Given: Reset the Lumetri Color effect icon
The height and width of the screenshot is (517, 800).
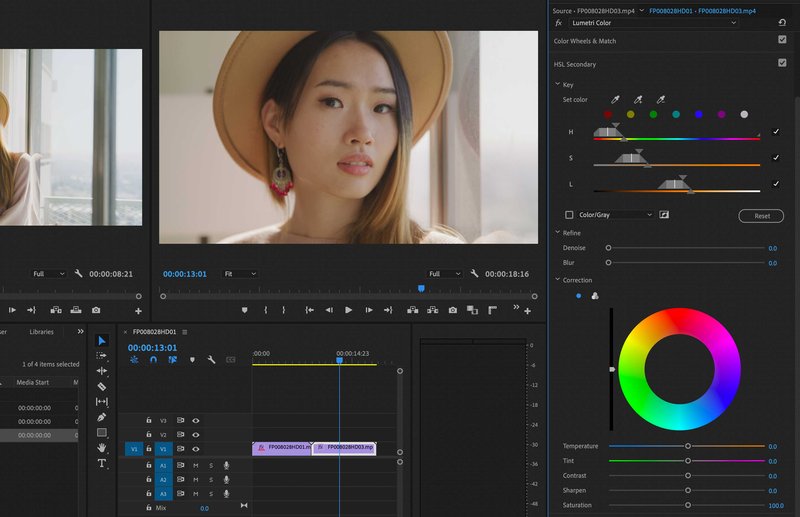Looking at the screenshot, I should point(782,22).
